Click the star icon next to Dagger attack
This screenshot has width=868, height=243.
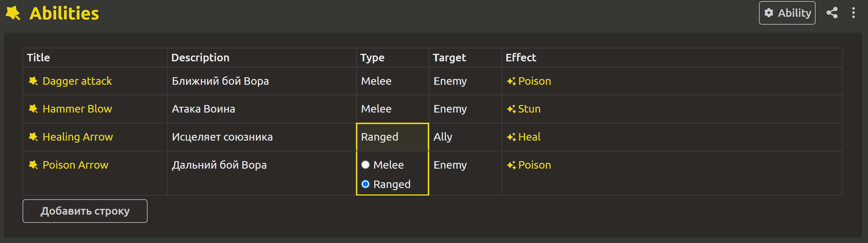(33, 81)
